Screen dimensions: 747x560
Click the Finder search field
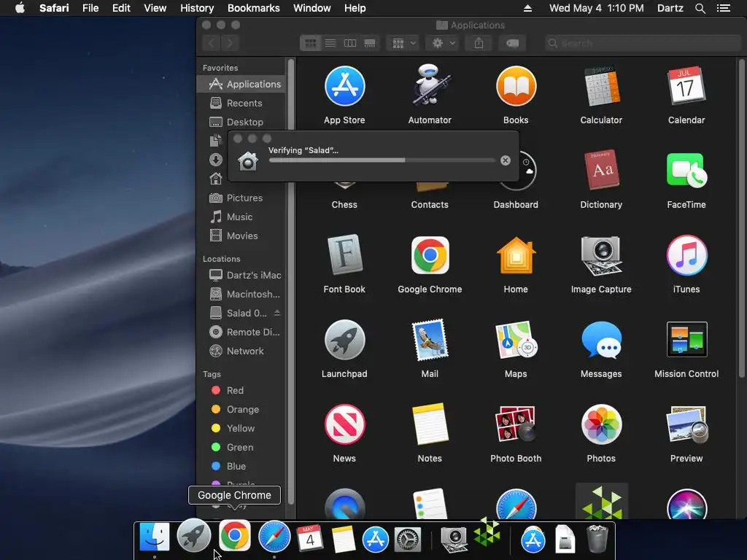coord(642,43)
